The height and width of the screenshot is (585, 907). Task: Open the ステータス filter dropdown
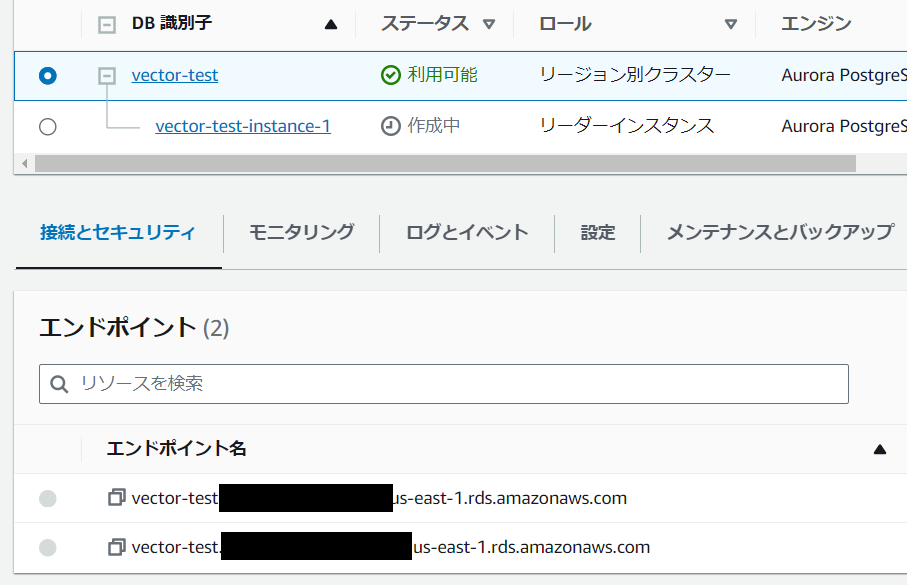[489, 24]
